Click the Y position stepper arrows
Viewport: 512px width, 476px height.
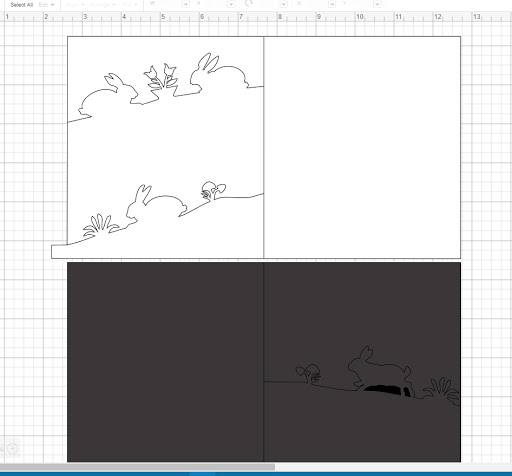(377, 4)
